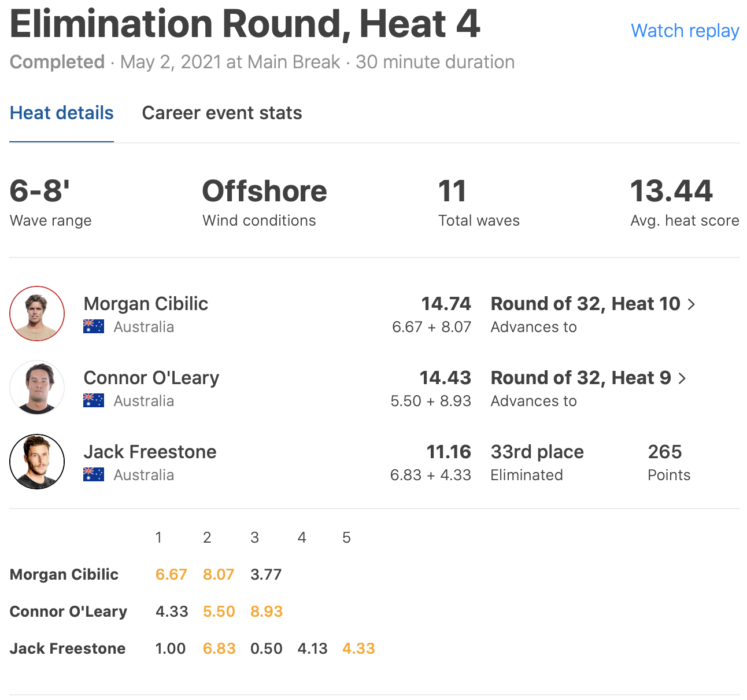The height and width of the screenshot is (700, 747).
Task: Open the Watch replay link
Action: 685,31
